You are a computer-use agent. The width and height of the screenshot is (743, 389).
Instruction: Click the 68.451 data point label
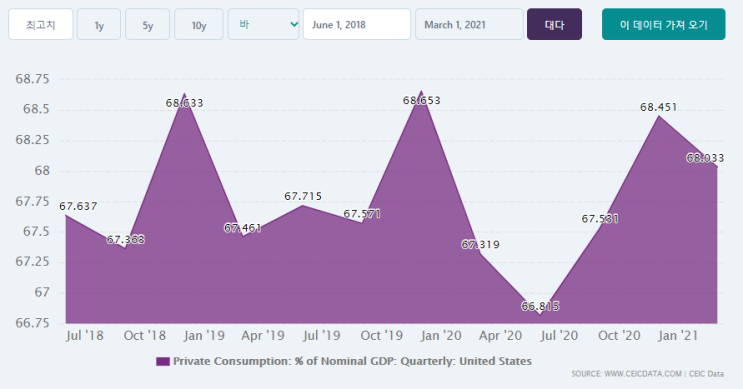(659, 108)
